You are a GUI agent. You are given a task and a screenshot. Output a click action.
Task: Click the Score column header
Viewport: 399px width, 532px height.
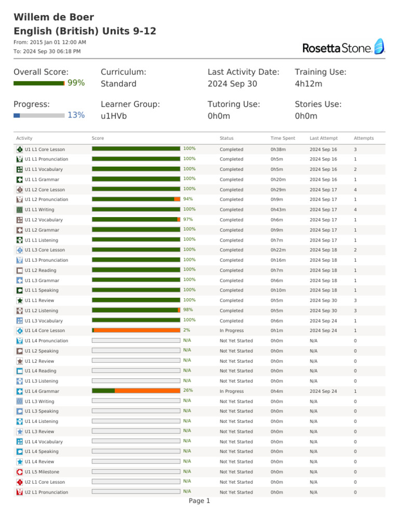(98, 138)
